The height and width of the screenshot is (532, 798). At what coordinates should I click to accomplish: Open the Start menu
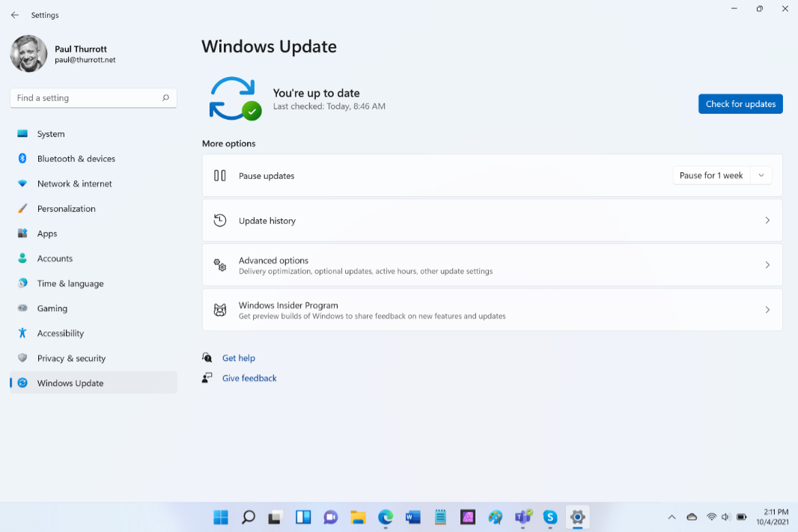coord(220,517)
